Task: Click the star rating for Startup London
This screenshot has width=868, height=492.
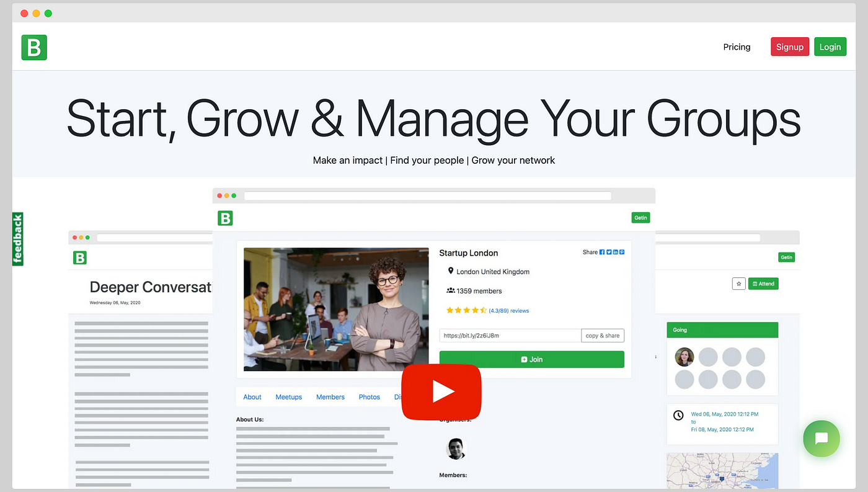Action: click(x=466, y=310)
